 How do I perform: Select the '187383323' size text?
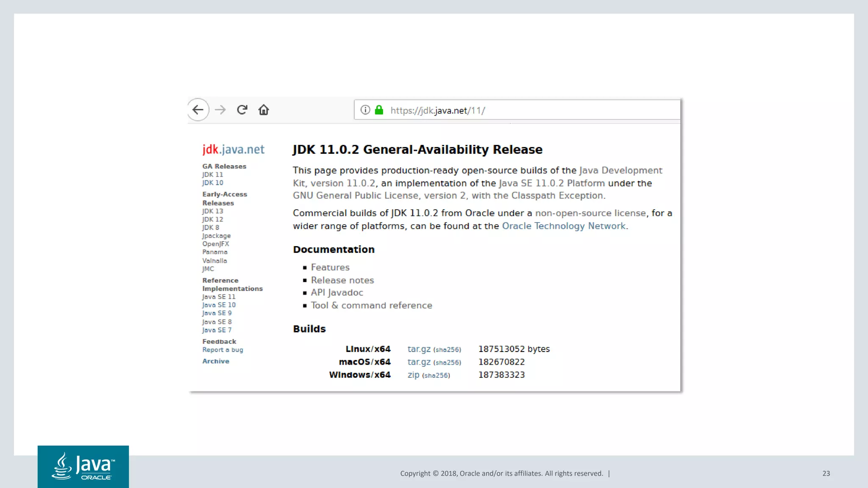tap(501, 375)
